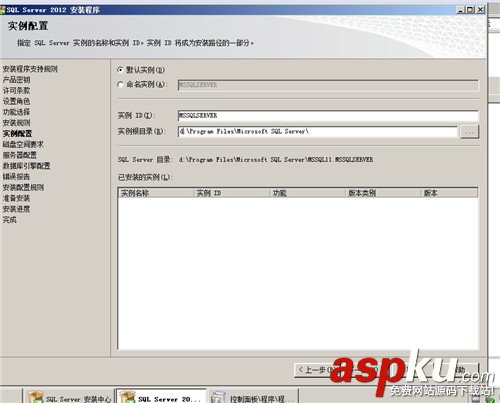The height and width of the screenshot is (403, 500).
Task: Switch to SQL Server 20... taskbar button
Action: 161,397
